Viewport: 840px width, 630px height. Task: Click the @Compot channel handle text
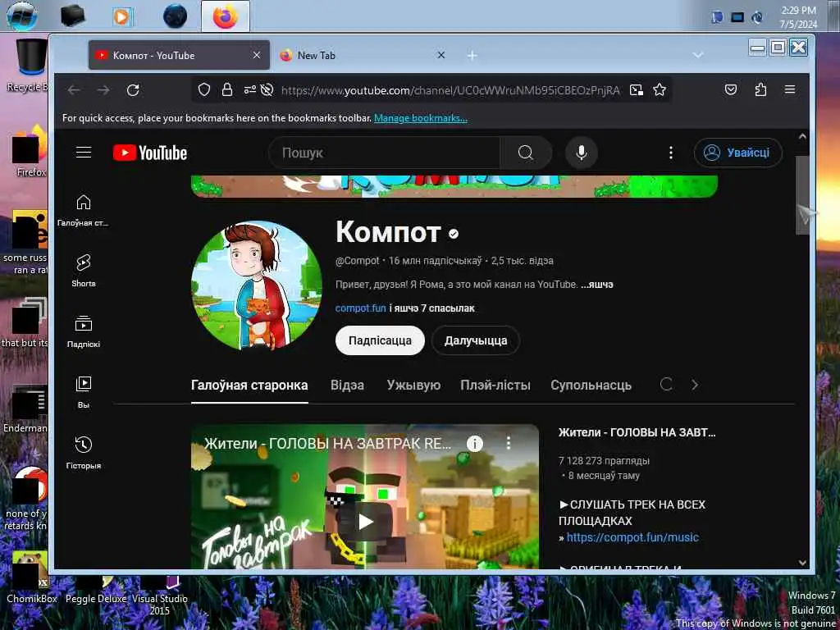[x=358, y=261]
